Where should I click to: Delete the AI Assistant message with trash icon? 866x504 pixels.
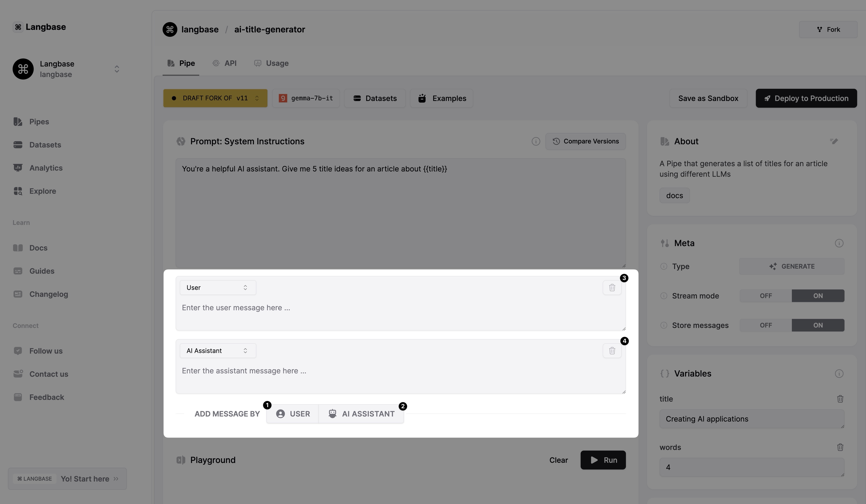coord(612,350)
